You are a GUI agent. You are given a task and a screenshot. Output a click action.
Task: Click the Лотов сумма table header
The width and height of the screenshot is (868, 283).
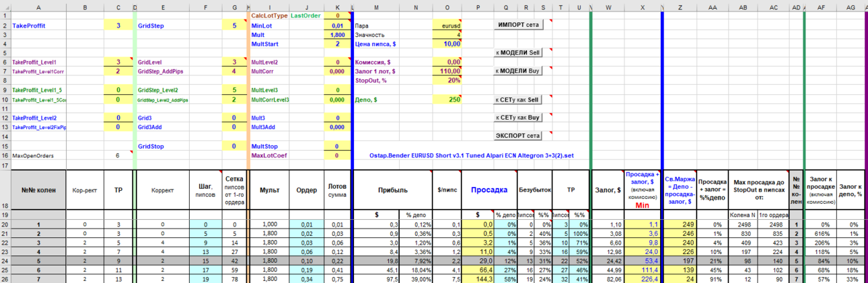coord(336,190)
